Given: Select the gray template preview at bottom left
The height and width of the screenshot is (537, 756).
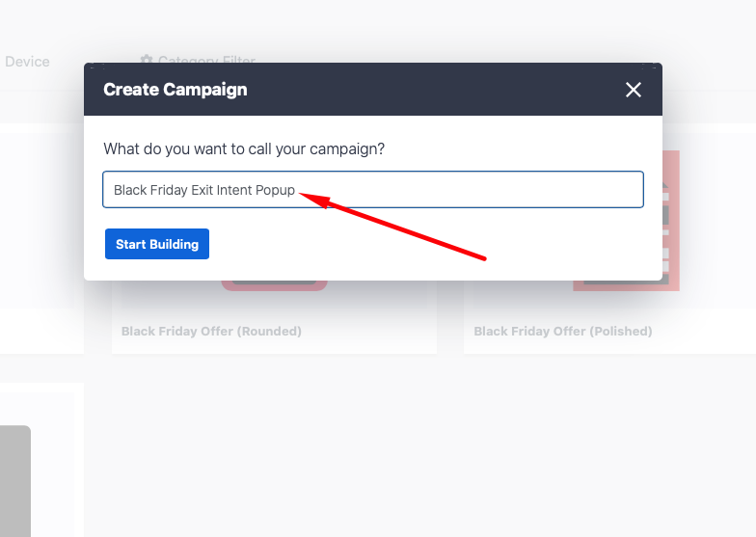Looking at the screenshot, I should click(x=15, y=480).
